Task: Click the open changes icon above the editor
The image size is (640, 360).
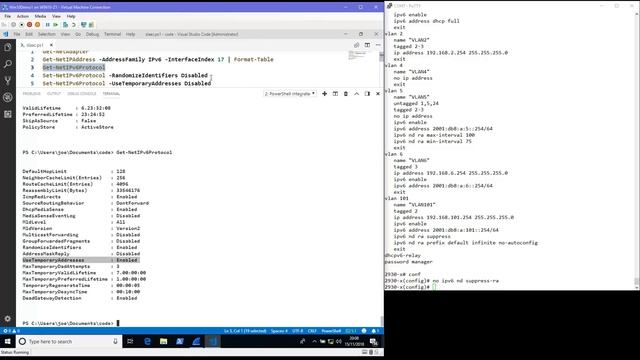Action: tap(357, 45)
